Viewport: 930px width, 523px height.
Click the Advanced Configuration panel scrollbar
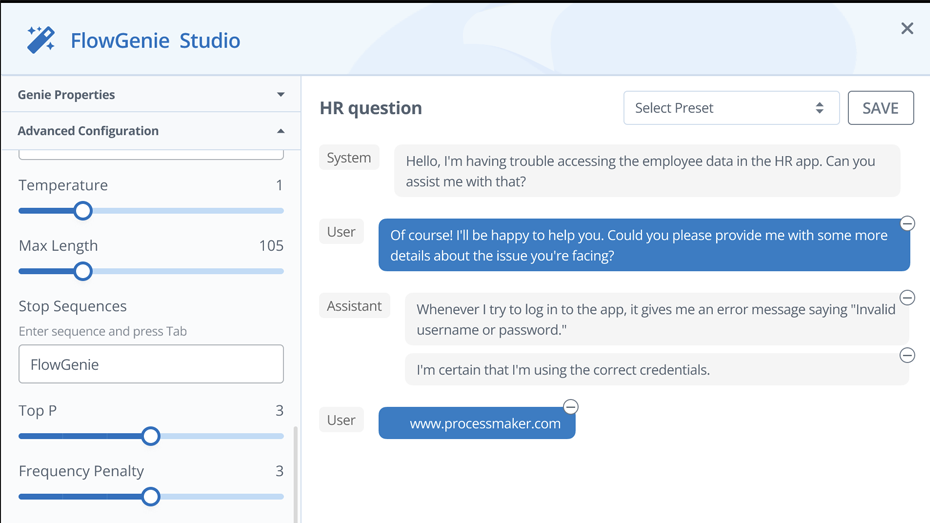point(295,474)
